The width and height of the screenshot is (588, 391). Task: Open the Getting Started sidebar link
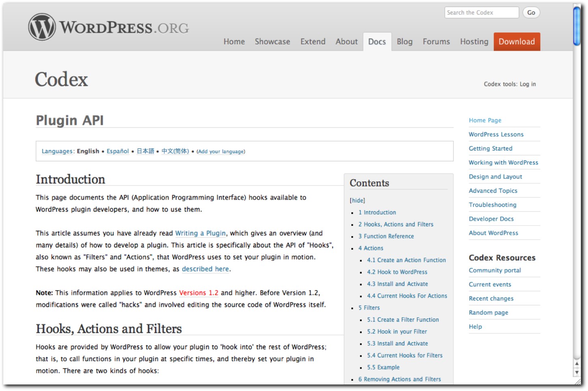pyautogui.click(x=491, y=148)
